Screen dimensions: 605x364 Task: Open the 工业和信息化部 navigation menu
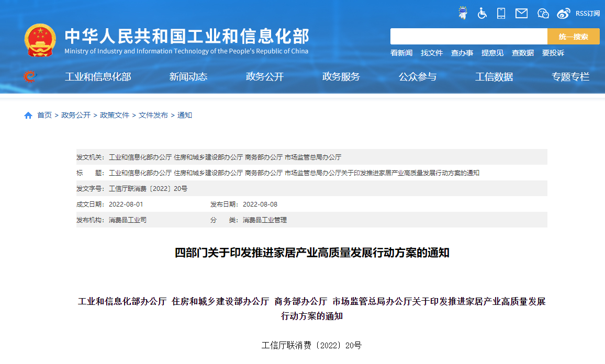tap(98, 77)
